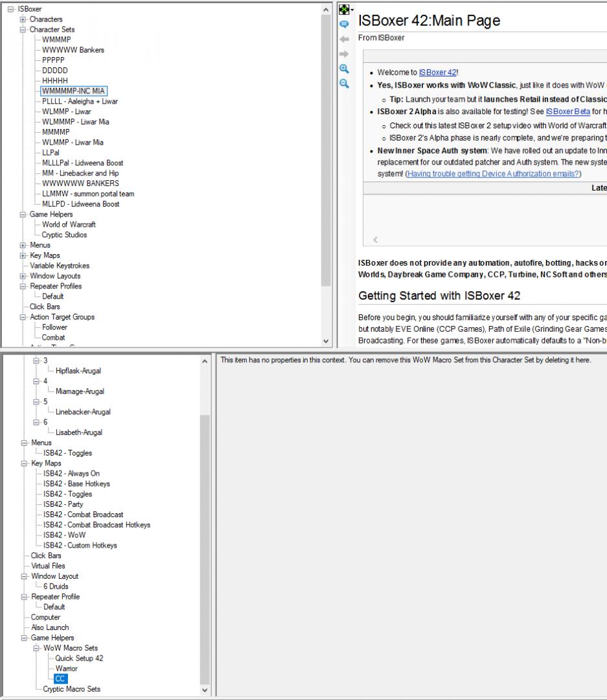This screenshot has width=607, height=700.
Task: Click the blue speech bubble icon
Action: pyautogui.click(x=344, y=24)
